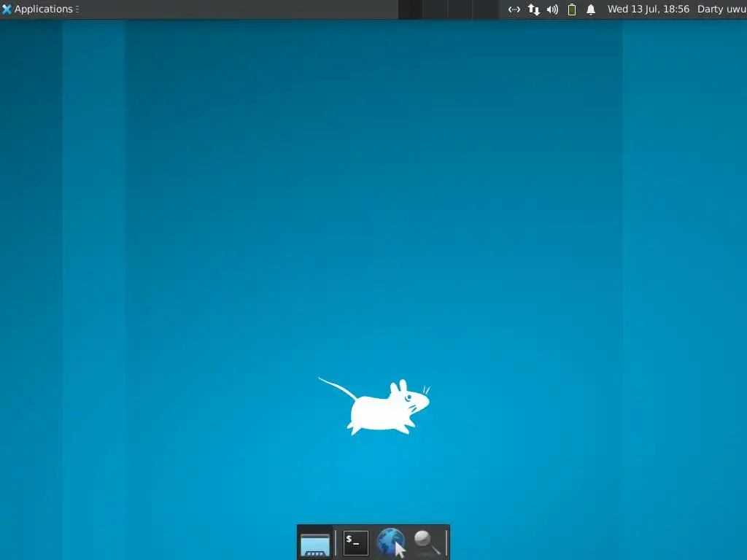Open the clock showing Wed 13 Jul, 18:56
747x560 pixels.
pyautogui.click(x=648, y=9)
